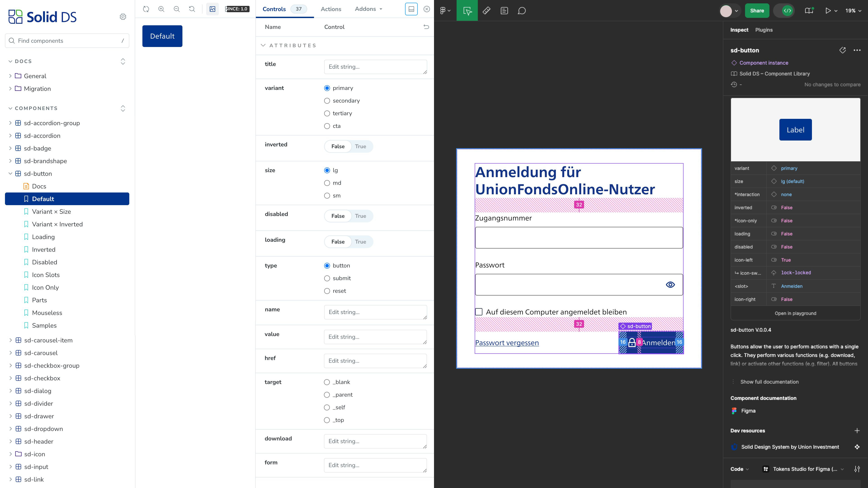This screenshot has height=488, width=868.
Task: Collapse the ATTRIBUTES section in Controls
Action: pos(263,45)
